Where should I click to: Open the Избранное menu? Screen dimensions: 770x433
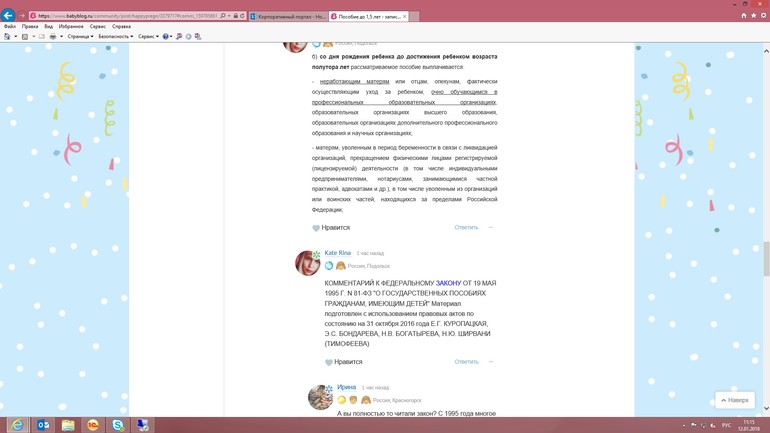[x=71, y=27]
